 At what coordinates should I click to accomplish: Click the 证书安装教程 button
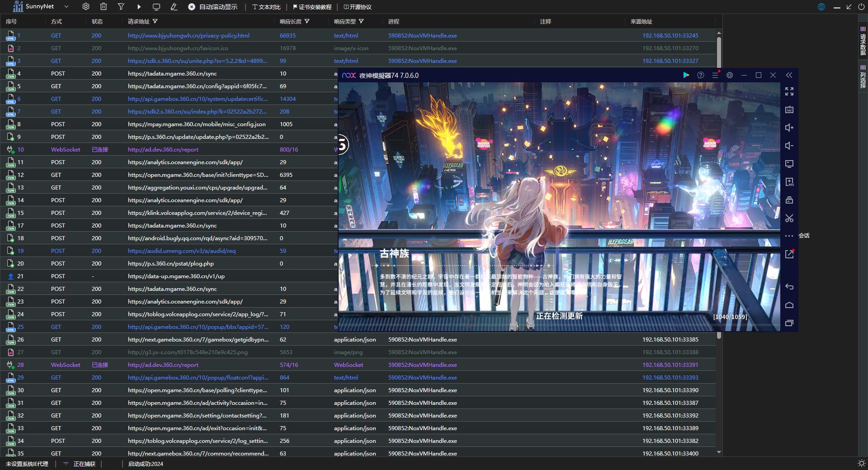coord(312,7)
